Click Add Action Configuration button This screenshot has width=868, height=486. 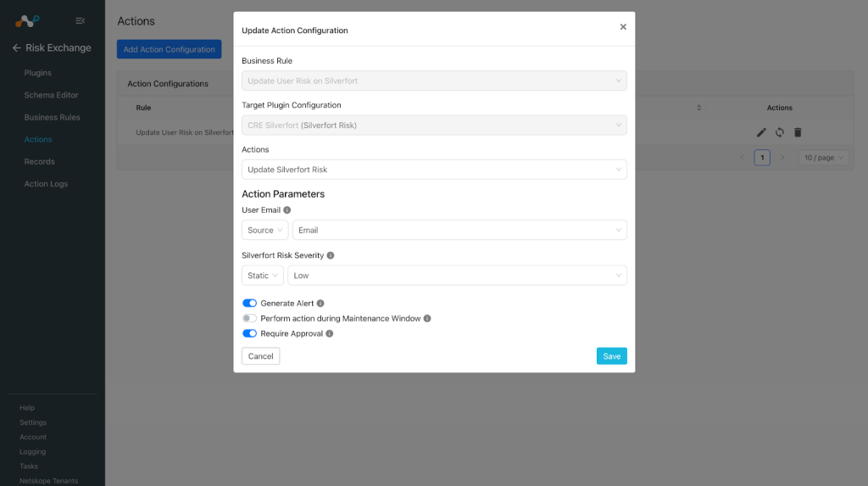coord(169,49)
